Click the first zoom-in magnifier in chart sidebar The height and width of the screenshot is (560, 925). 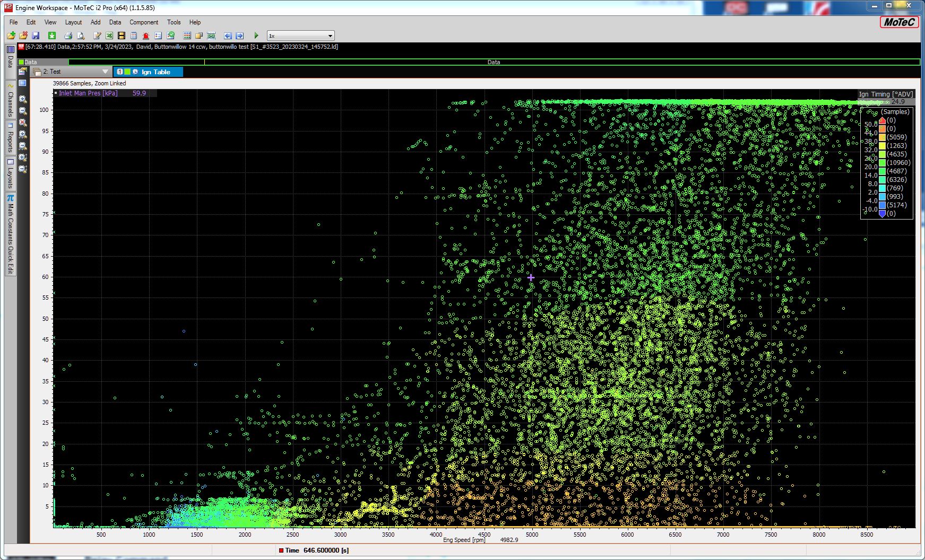coord(23,99)
